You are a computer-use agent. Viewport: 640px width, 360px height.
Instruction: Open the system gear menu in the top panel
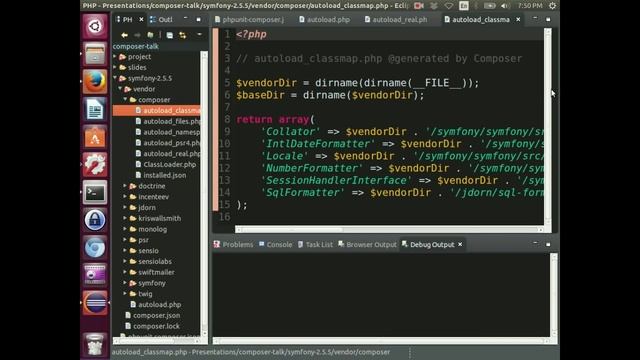click(552, 6)
